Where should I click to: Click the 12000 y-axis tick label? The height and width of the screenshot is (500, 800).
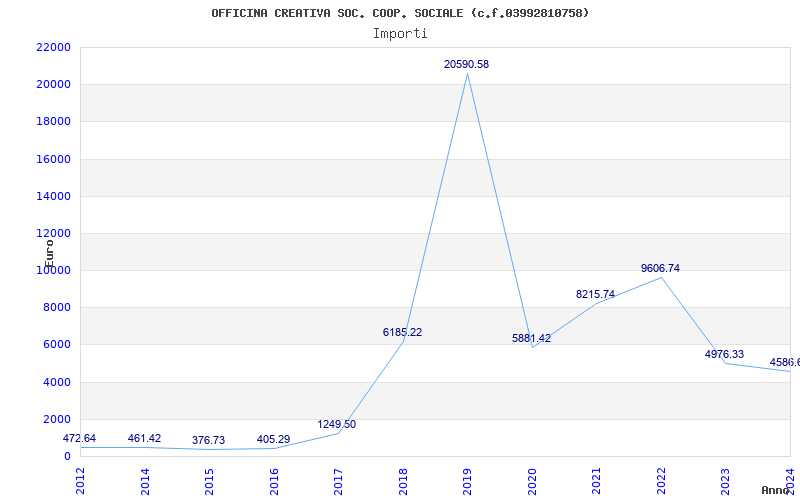(53, 234)
